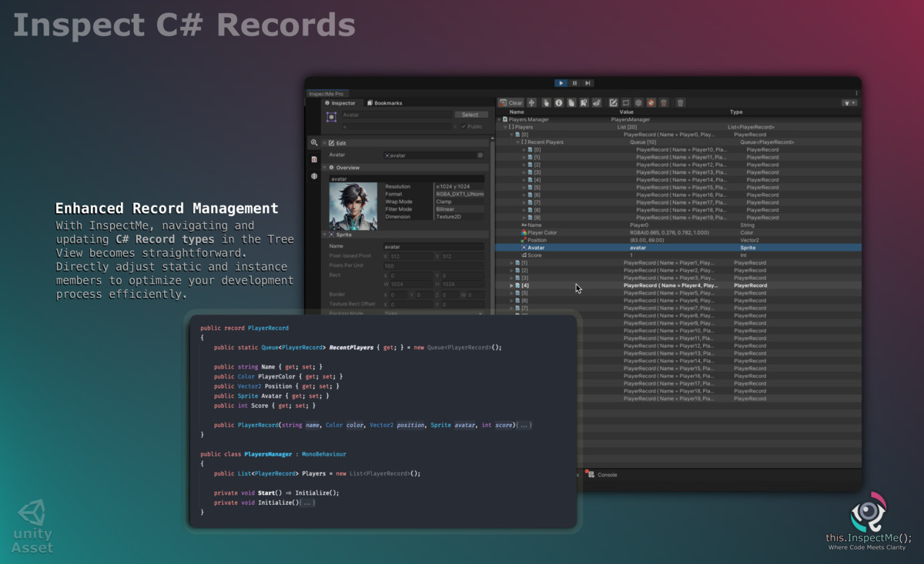This screenshot has height=564, width=924.
Task: Click the hand pointer icon in tree toolbar
Action: point(546,102)
